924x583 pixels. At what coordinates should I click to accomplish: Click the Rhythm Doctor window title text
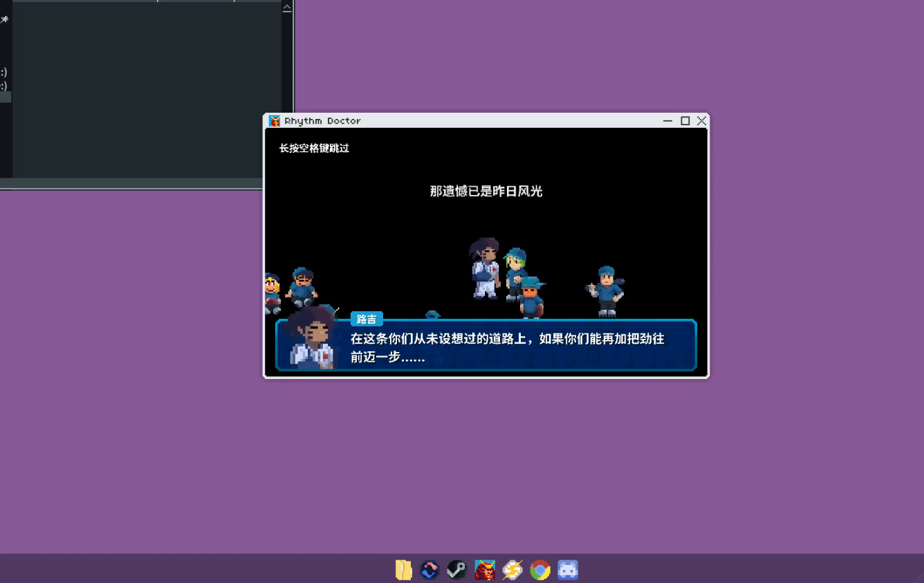(323, 121)
